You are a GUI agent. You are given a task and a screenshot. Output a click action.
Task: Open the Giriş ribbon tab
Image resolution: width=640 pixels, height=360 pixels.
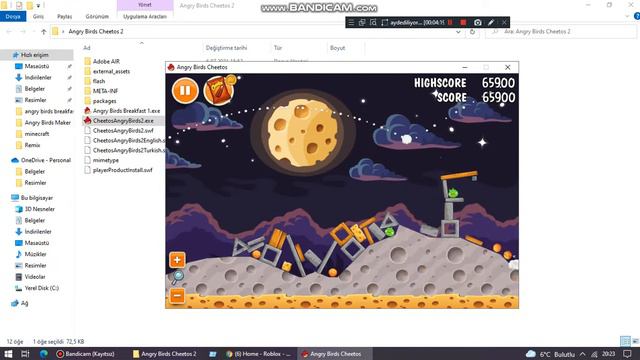click(38, 16)
